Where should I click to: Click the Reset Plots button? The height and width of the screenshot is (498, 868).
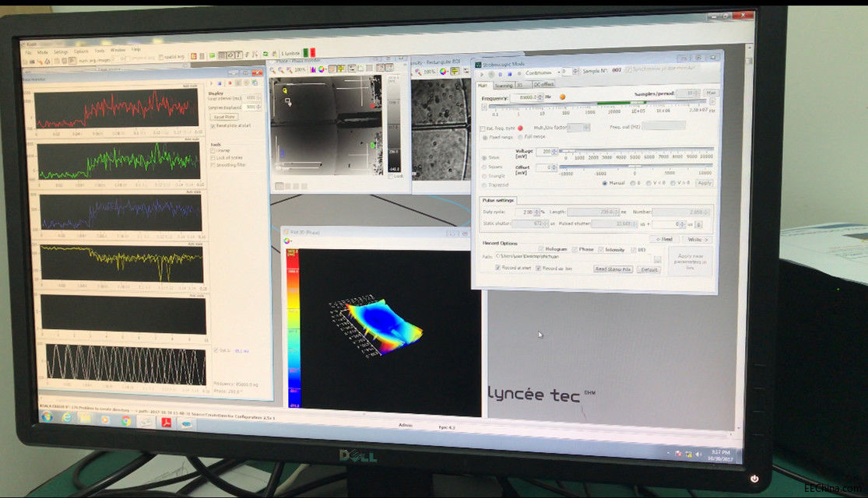224,117
